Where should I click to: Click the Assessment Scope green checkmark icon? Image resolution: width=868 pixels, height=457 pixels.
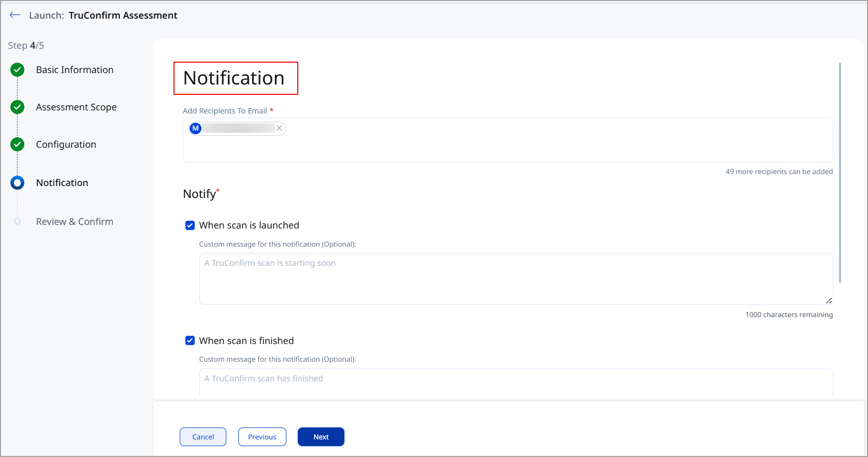point(17,107)
